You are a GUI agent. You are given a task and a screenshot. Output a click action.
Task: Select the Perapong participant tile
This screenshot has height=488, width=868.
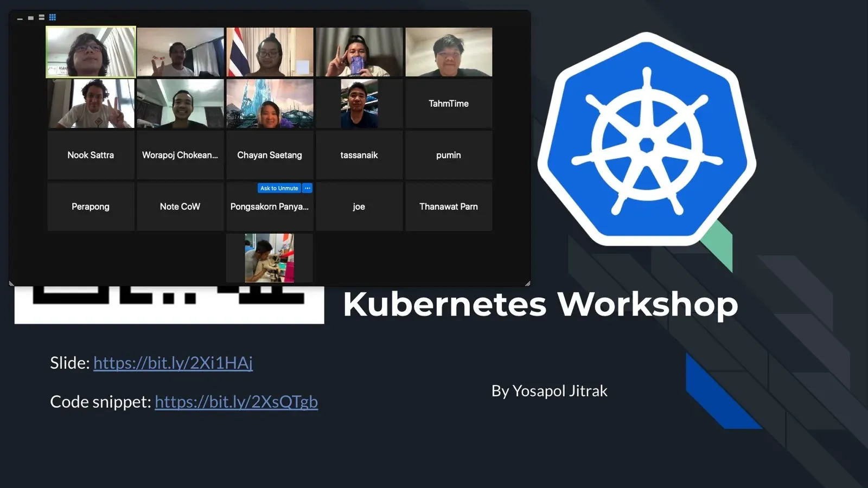coord(91,207)
